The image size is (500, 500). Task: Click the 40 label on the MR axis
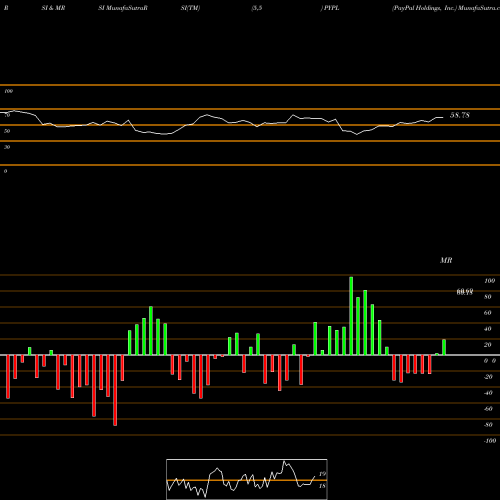click(488, 329)
